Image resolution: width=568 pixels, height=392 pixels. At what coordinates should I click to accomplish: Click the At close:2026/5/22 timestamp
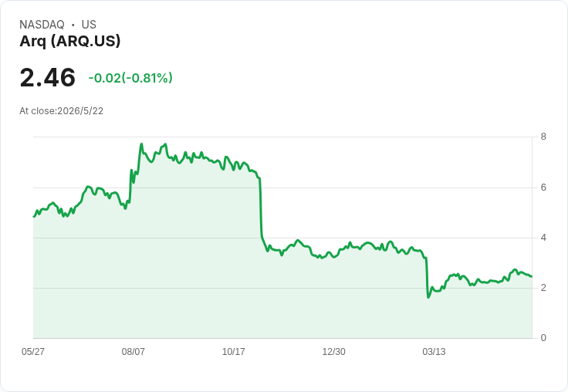point(61,111)
